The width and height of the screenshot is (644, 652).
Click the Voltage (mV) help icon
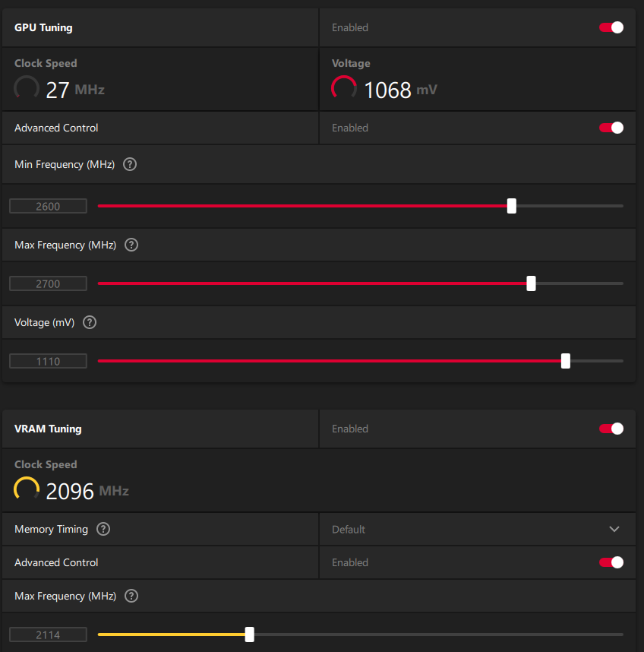(x=90, y=322)
